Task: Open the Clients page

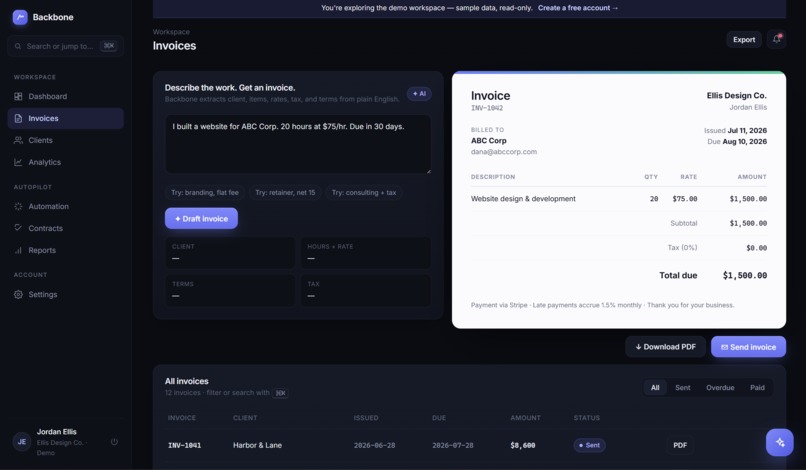Action: tap(65, 140)
